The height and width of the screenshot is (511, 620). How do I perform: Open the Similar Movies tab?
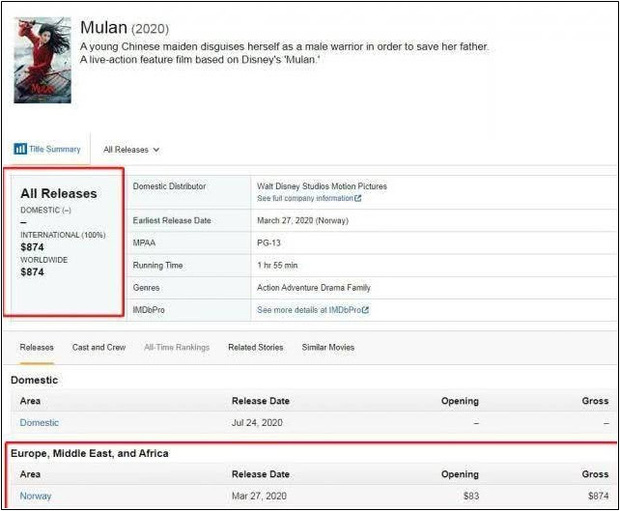click(x=328, y=347)
